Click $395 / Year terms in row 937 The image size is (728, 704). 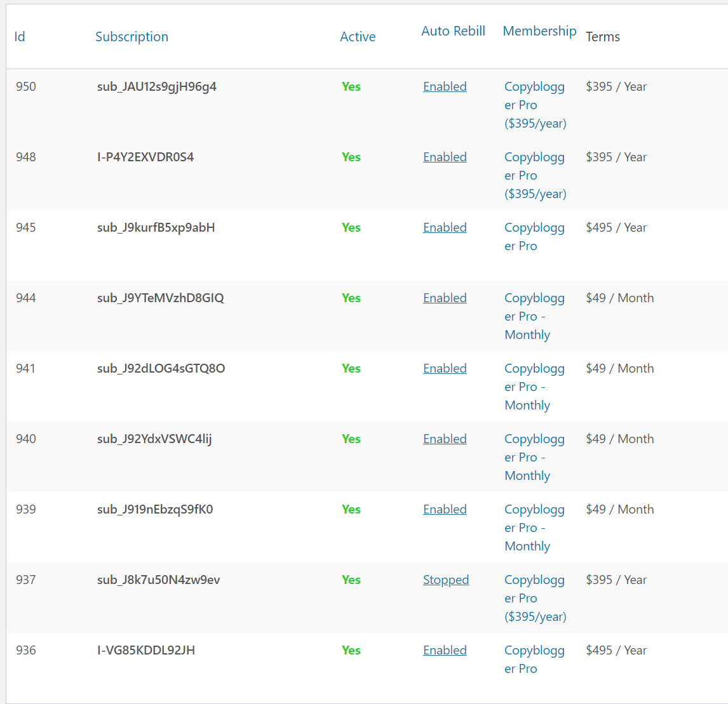tap(616, 581)
